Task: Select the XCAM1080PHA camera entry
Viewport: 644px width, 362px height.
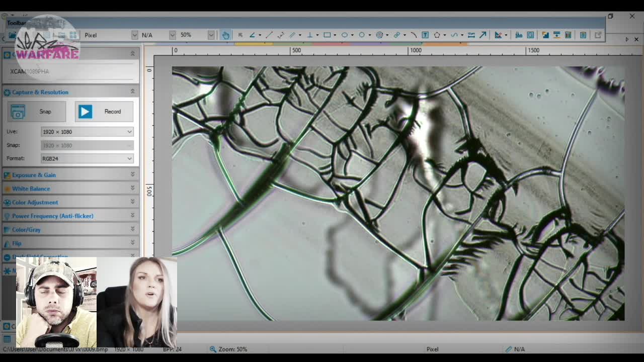Action: [x=30, y=71]
